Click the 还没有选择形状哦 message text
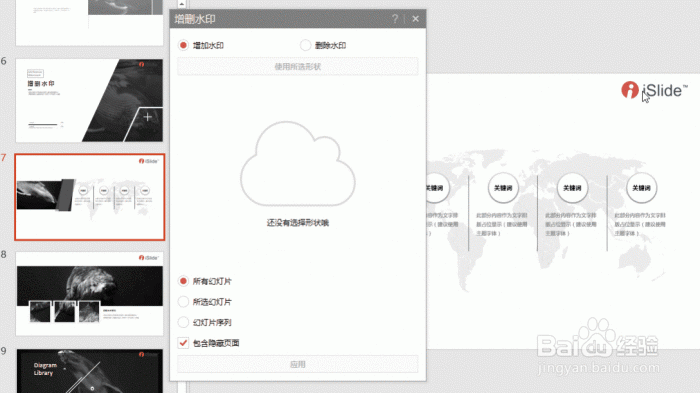700x393 pixels. (298, 223)
